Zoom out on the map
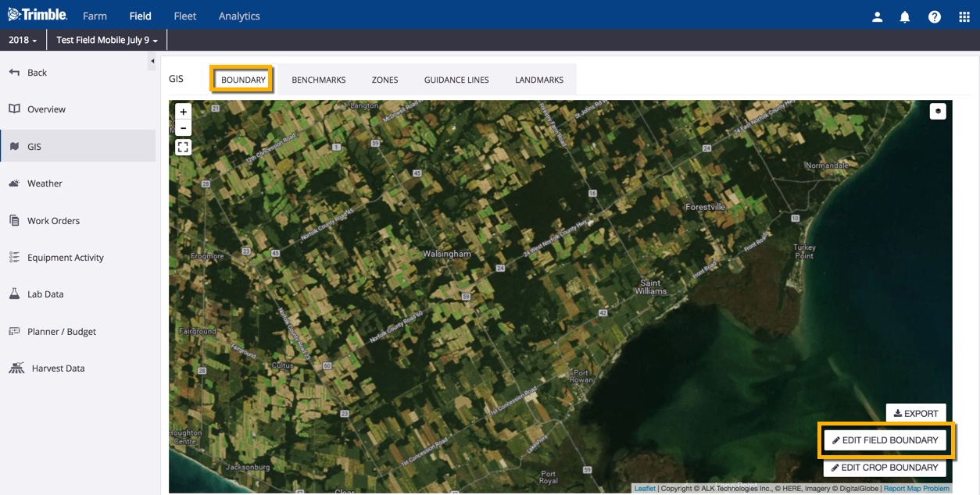980x495 pixels. tap(183, 128)
